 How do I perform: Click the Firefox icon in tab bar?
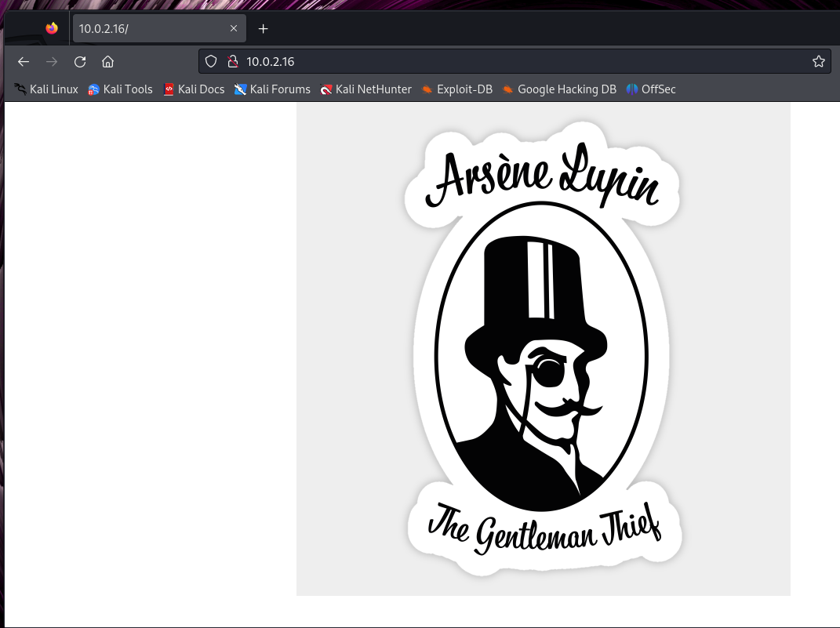[x=52, y=28]
